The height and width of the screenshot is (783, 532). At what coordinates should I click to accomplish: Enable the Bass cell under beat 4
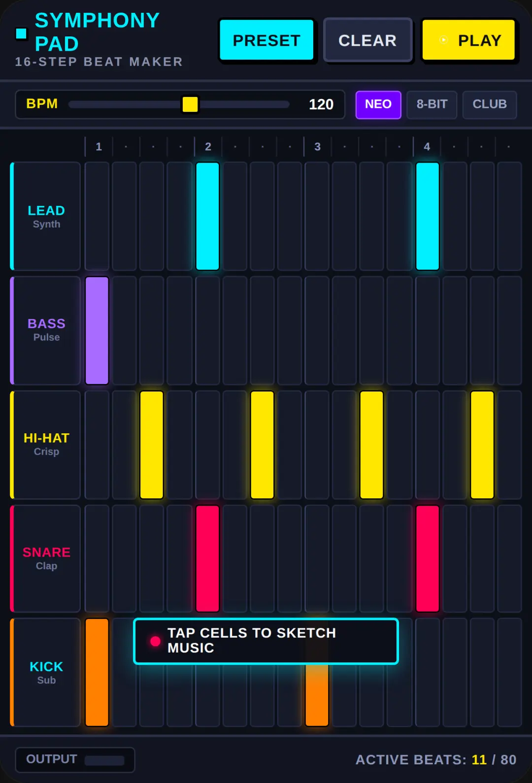point(428,330)
